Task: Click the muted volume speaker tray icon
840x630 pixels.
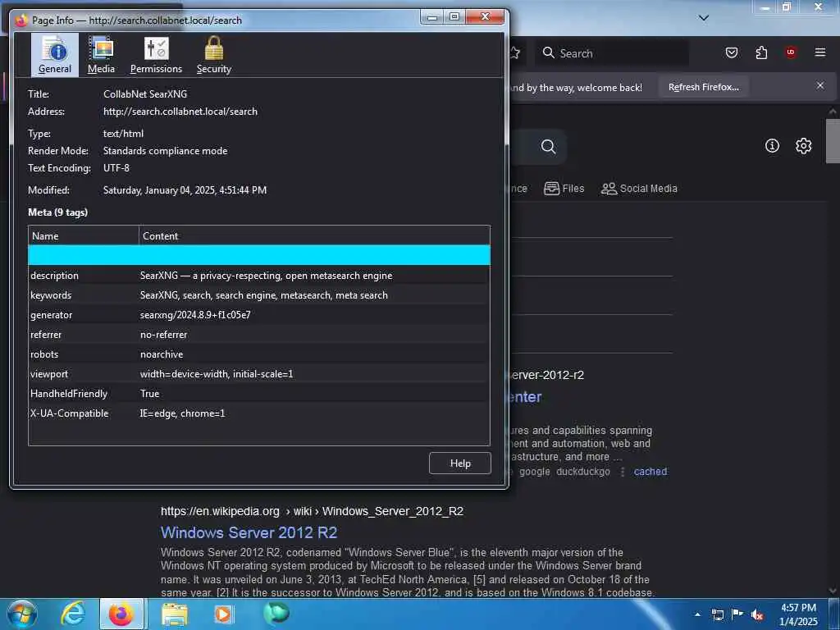Action: pyautogui.click(x=757, y=615)
